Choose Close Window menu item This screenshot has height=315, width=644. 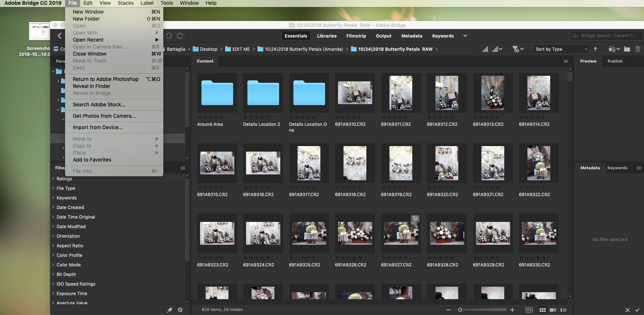click(x=114, y=54)
